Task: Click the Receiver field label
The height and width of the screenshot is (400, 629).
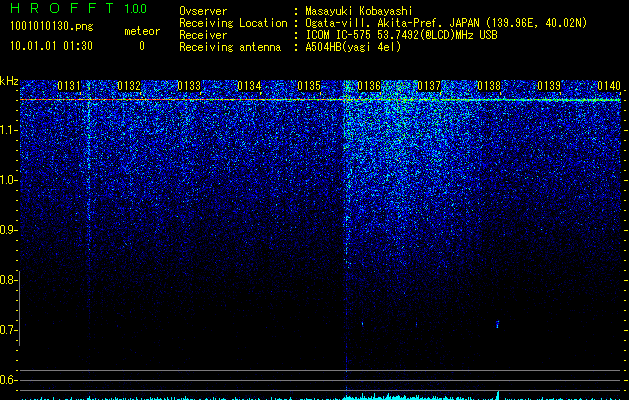Action: tap(203, 35)
